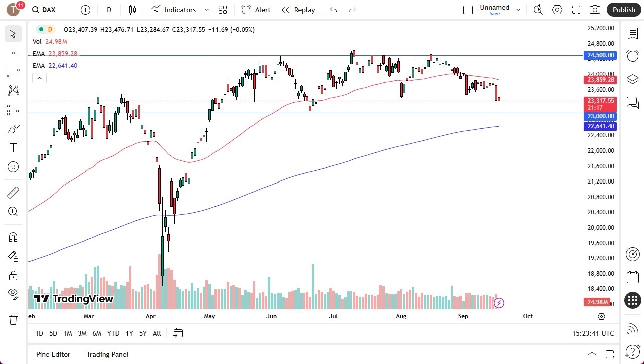
Task: Switch to the Pine Editor tab
Action: [x=53, y=354]
